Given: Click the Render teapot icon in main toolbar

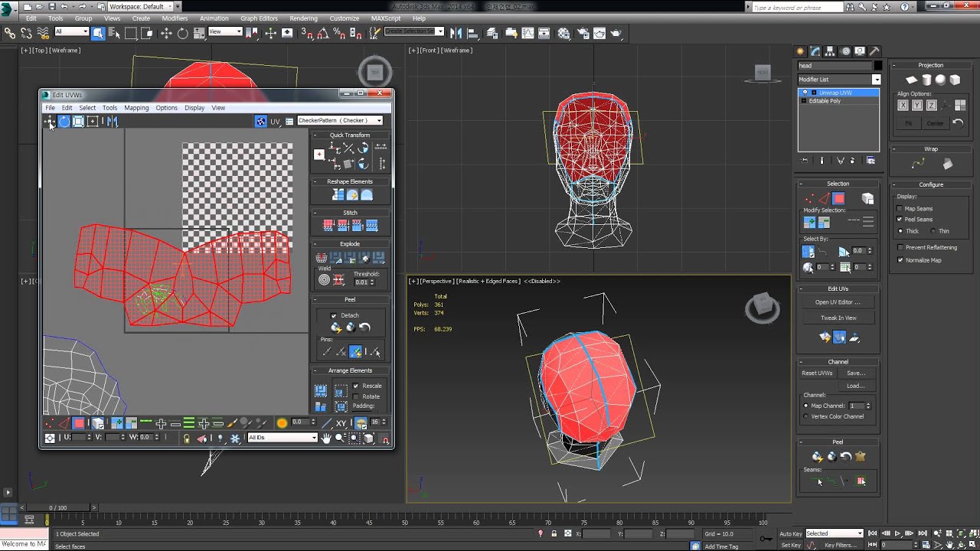Looking at the screenshot, I should 616,33.
